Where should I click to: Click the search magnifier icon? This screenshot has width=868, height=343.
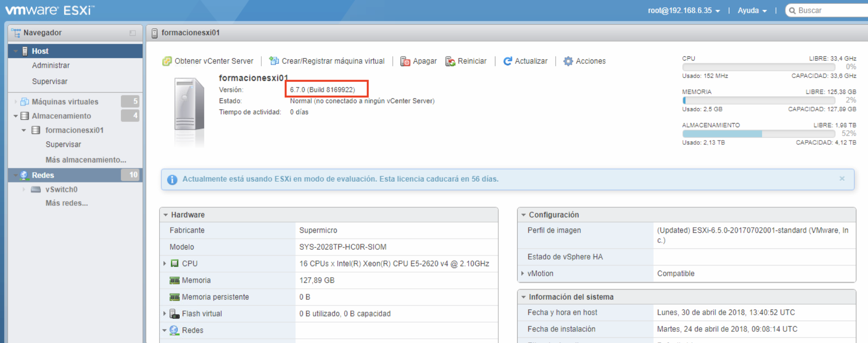[792, 11]
